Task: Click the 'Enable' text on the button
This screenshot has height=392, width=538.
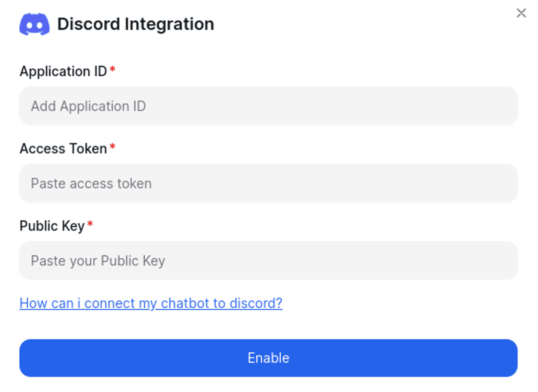Action: coord(268,358)
